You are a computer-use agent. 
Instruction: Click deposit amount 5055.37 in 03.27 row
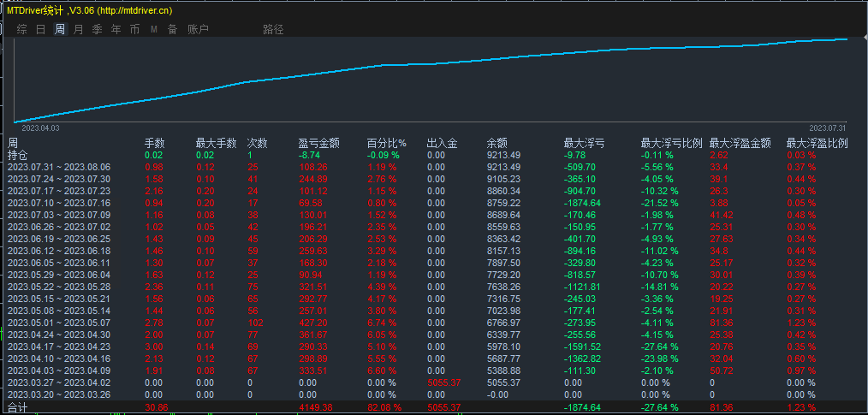[443, 382]
